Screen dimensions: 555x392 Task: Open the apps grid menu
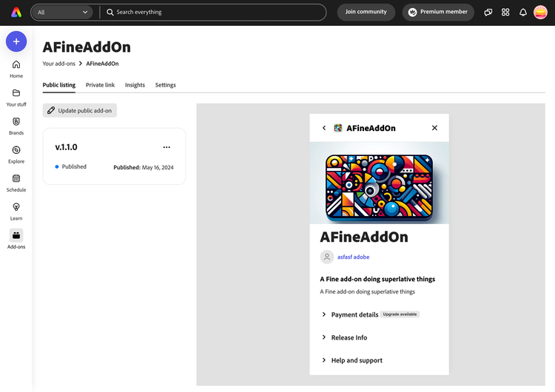click(505, 13)
